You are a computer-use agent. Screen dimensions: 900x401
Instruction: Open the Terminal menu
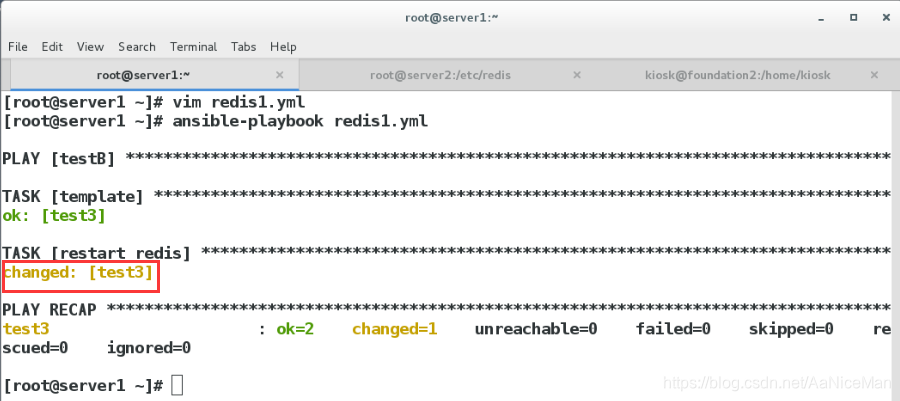click(193, 47)
